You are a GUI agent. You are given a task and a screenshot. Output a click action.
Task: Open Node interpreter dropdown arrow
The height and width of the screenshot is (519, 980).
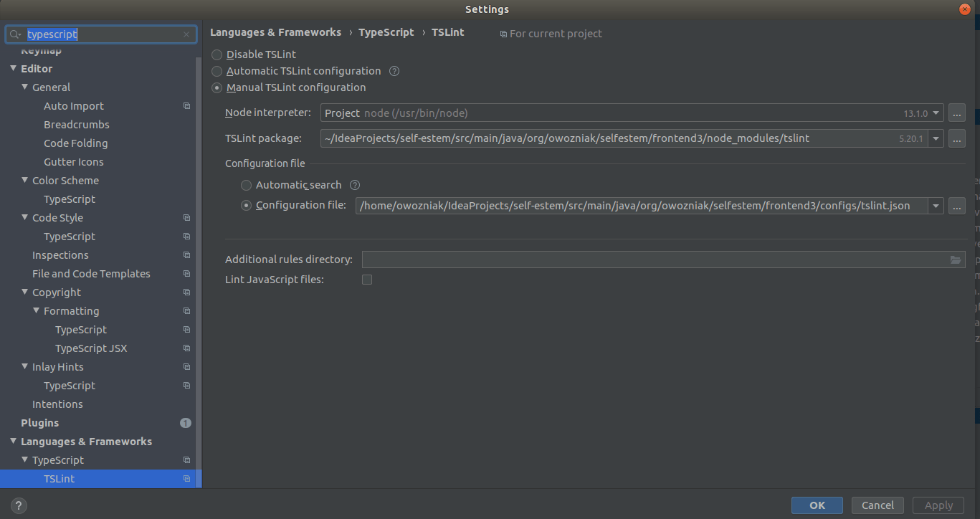(936, 113)
